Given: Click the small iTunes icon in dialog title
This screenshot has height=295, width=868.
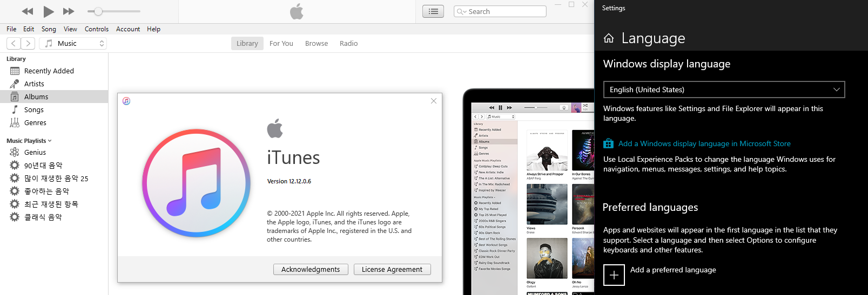Looking at the screenshot, I should pos(126,101).
